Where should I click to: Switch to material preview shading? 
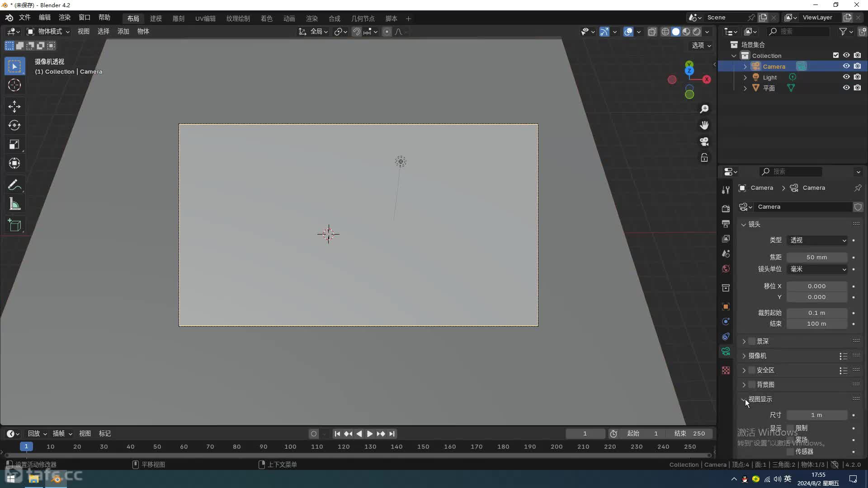tap(686, 32)
